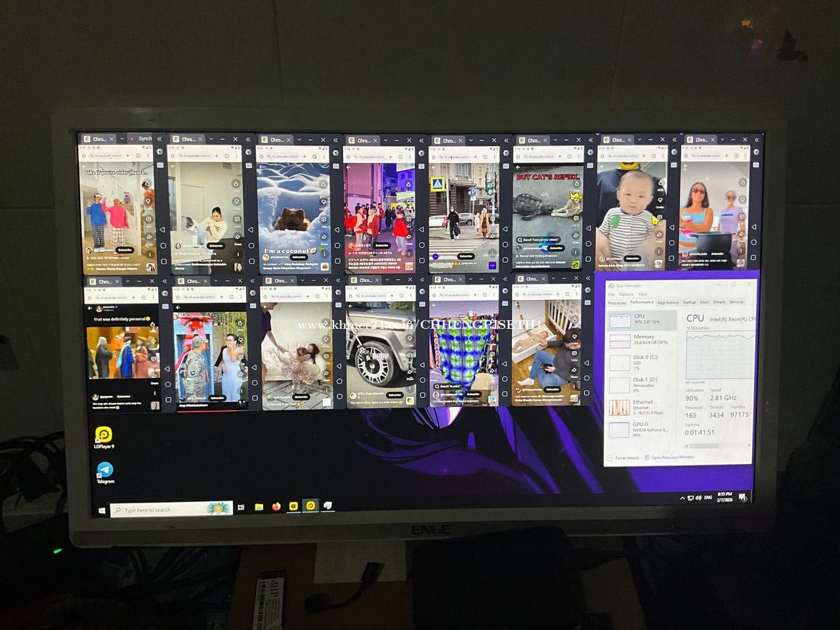Show hidden system tray icons

coord(682,498)
